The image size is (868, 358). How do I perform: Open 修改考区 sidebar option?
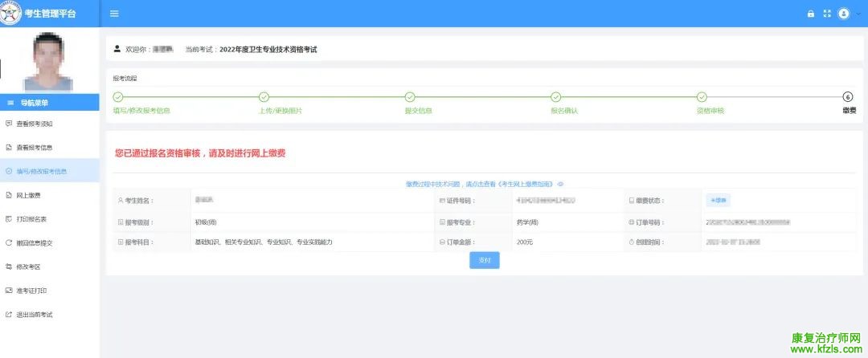tap(28, 266)
